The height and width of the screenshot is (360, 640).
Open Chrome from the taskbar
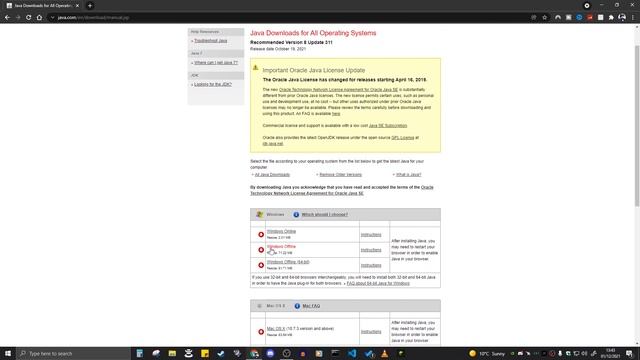coord(254,353)
